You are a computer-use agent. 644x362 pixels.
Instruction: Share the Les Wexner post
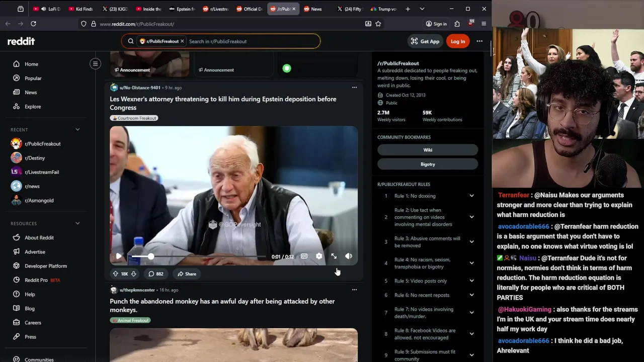click(x=187, y=274)
